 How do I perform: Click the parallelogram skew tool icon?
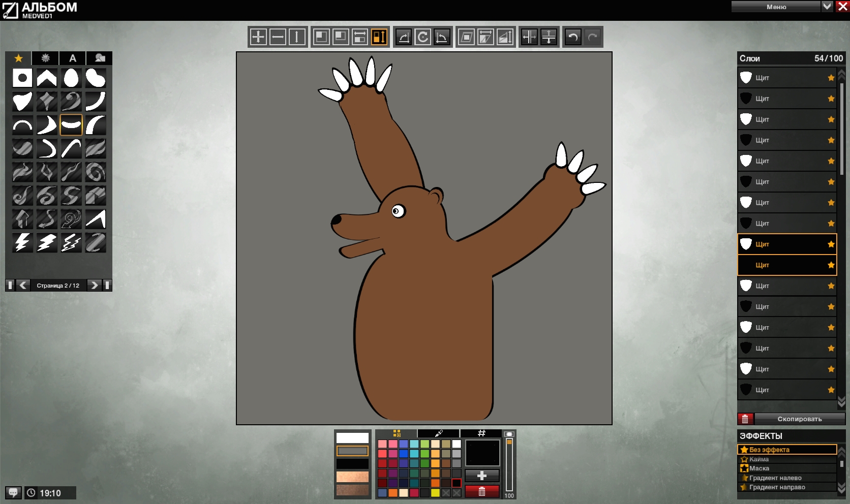coord(466,37)
